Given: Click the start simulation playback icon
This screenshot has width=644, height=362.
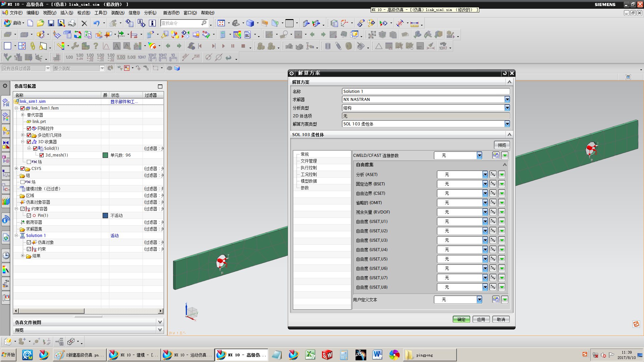Looking at the screenshot, I should click(x=223, y=46).
